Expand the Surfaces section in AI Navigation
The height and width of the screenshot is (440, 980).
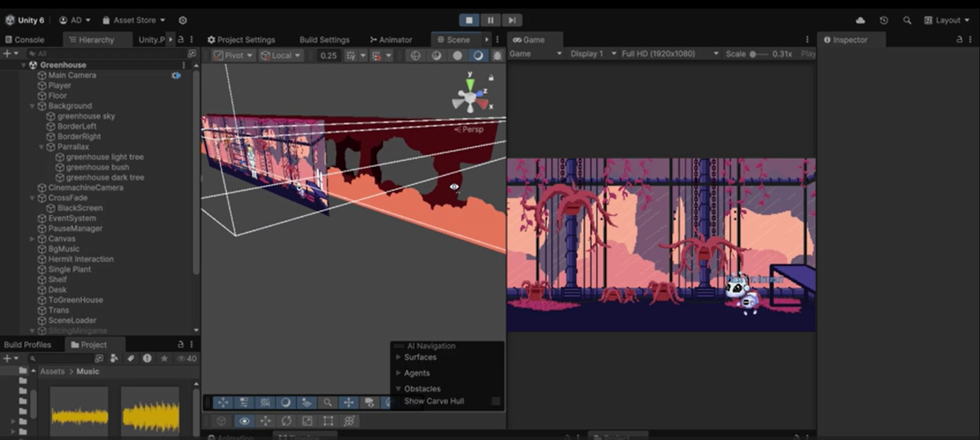[x=398, y=357]
